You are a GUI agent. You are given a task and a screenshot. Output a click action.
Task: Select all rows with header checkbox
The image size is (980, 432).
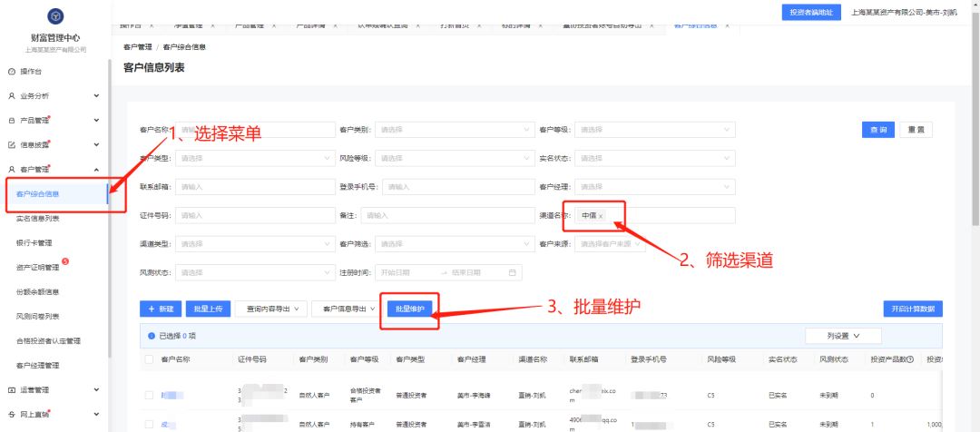click(149, 360)
